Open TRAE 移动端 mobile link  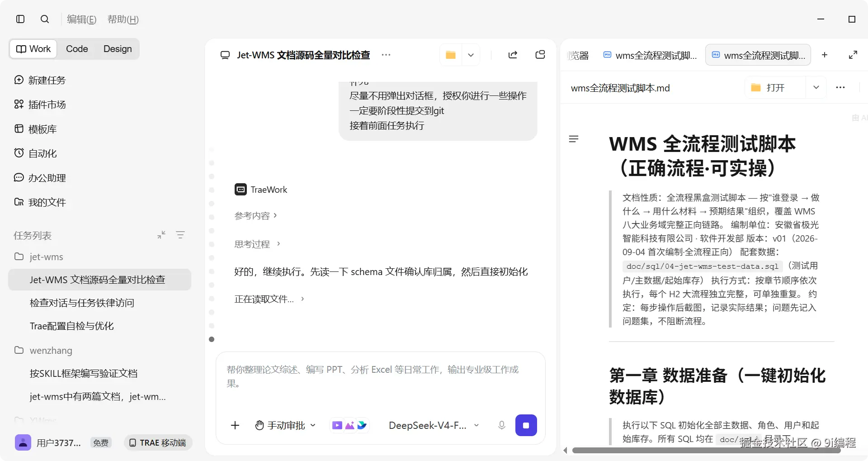(x=158, y=442)
